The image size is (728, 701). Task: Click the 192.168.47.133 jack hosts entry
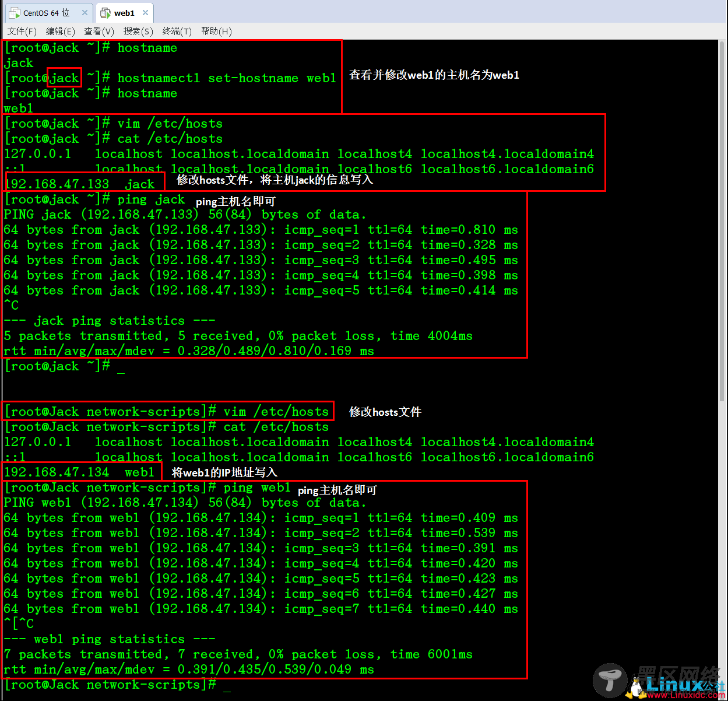tap(80, 184)
